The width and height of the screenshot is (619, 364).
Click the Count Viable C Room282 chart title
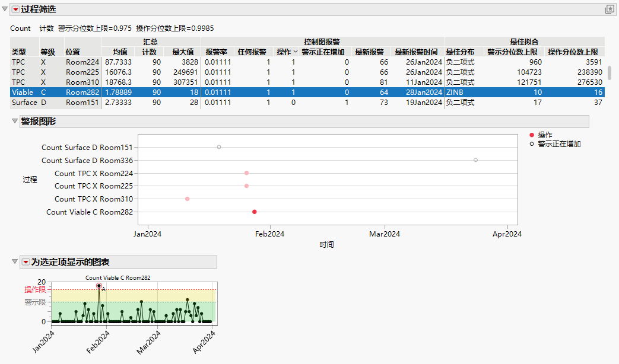pos(118,277)
